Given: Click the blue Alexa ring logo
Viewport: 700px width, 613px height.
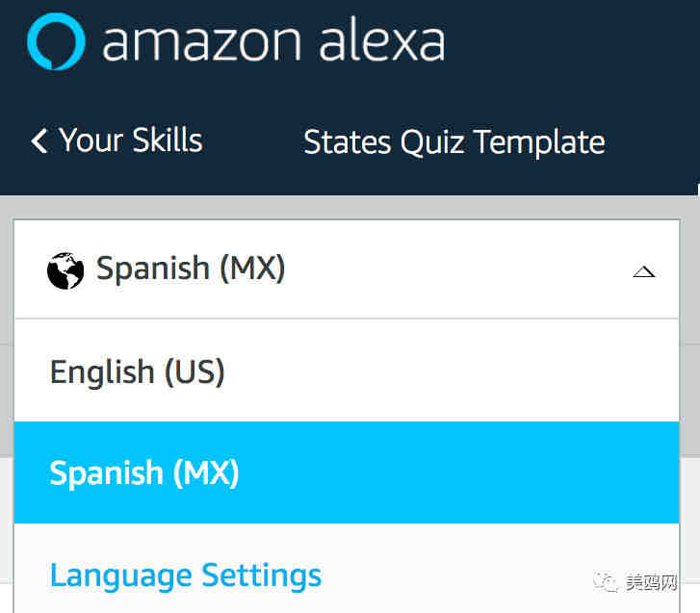Looking at the screenshot, I should [x=56, y=41].
